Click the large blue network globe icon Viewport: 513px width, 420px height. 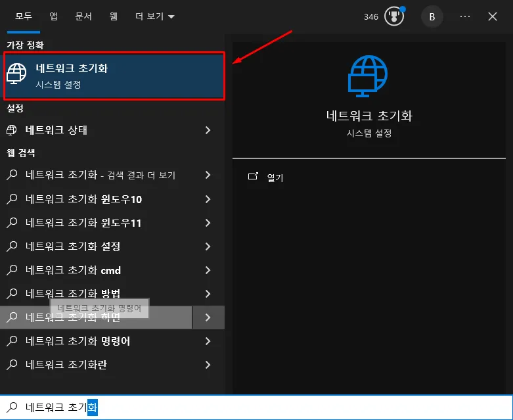[x=368, y=76]
